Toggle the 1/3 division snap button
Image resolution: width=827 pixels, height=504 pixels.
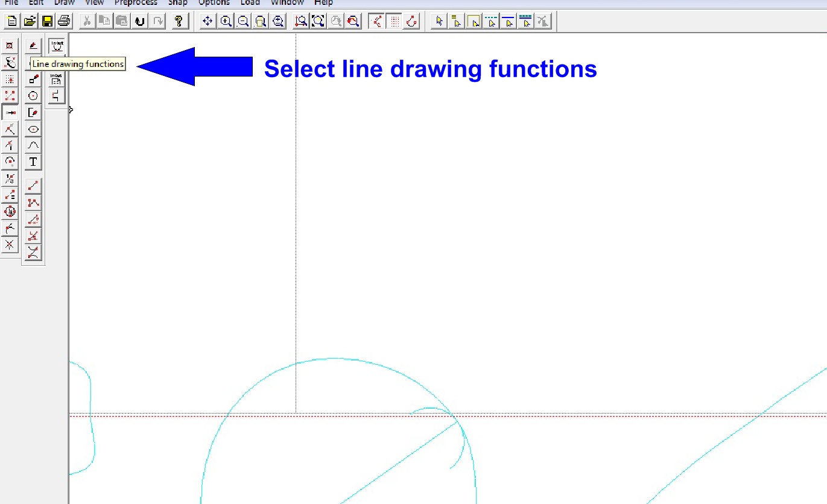coord(10,178)
